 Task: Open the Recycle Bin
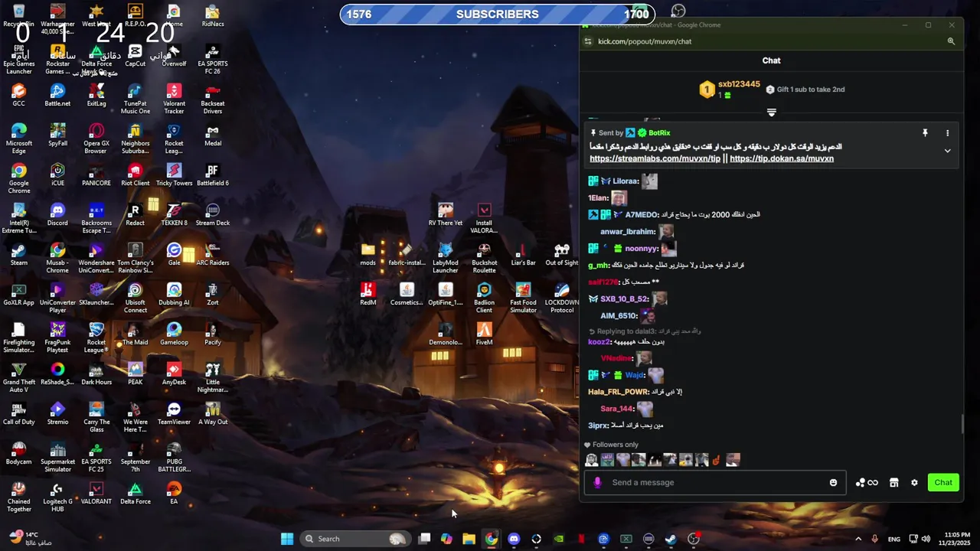pos(19,15)
